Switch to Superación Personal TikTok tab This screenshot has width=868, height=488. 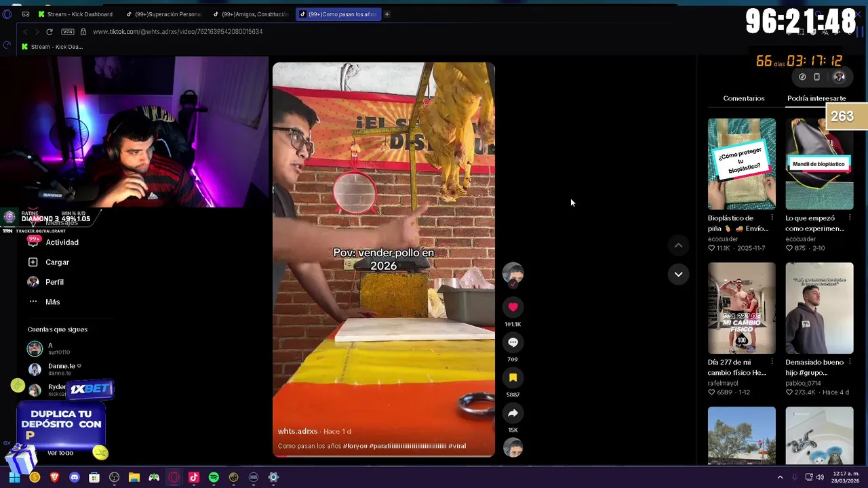[x=164, y=14]
